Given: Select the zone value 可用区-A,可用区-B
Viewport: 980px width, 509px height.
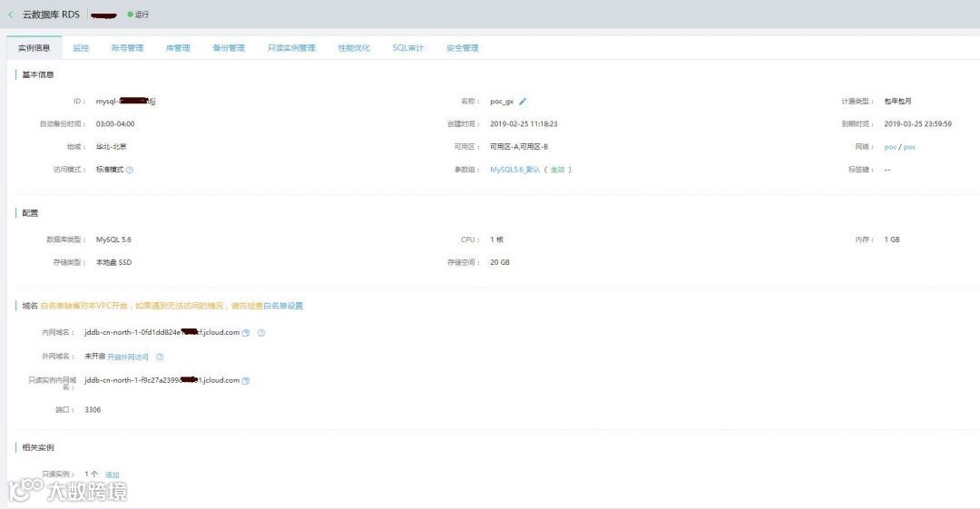Looking at the screenshot, I should pos(519,146).
